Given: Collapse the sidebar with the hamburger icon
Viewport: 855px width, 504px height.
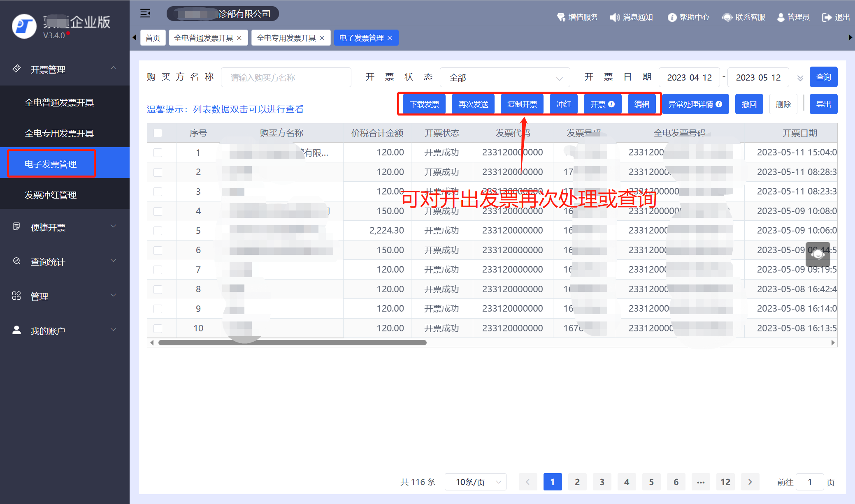Looking at the screenshot, I should 145,13.
